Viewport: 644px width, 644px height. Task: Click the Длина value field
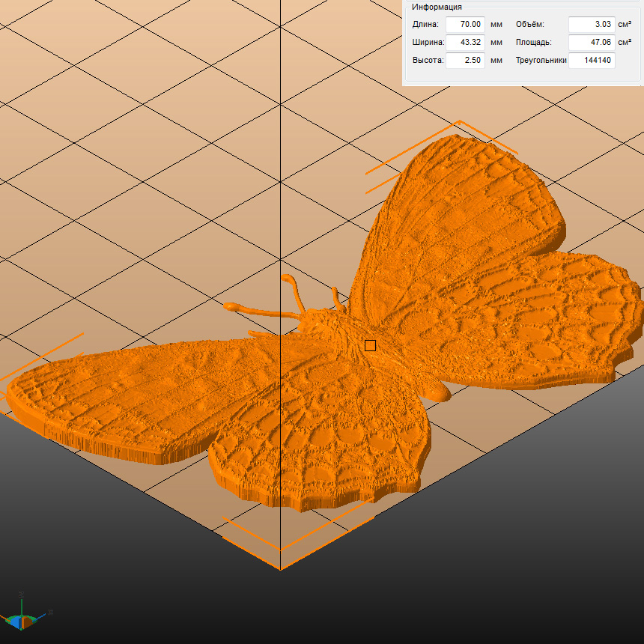click(x=465, y=24)
